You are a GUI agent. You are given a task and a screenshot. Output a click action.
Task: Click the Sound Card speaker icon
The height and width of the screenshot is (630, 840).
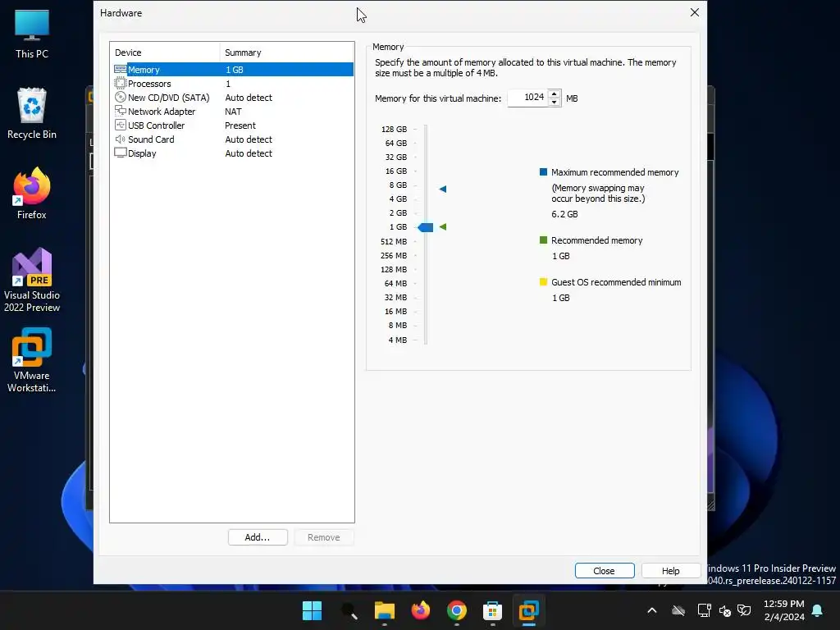[120, 139]
